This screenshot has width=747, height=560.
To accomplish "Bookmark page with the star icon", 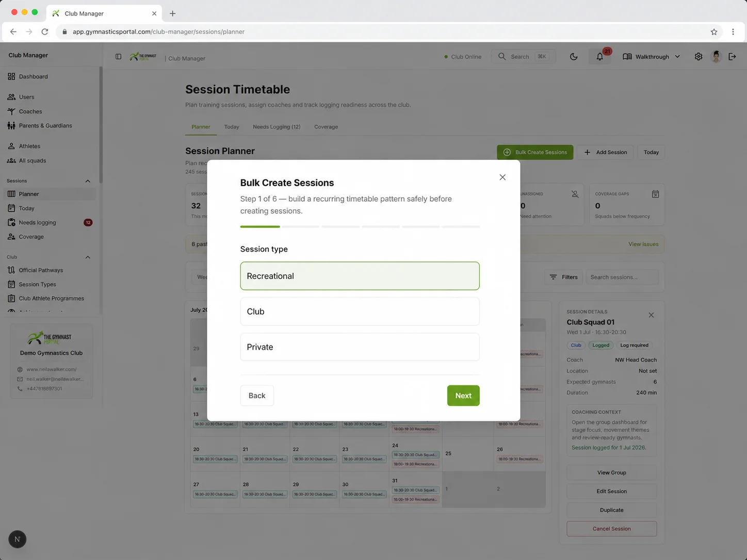I will tap(714, 32).
